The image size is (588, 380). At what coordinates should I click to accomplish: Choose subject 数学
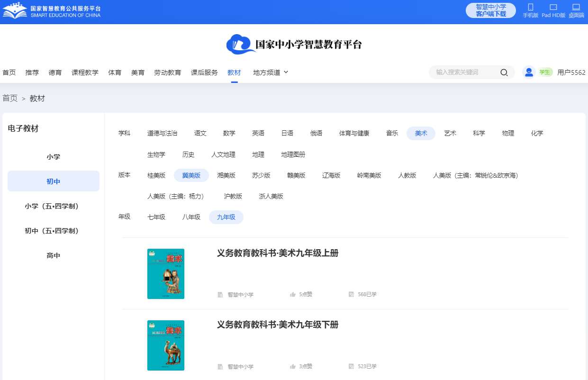229,134
